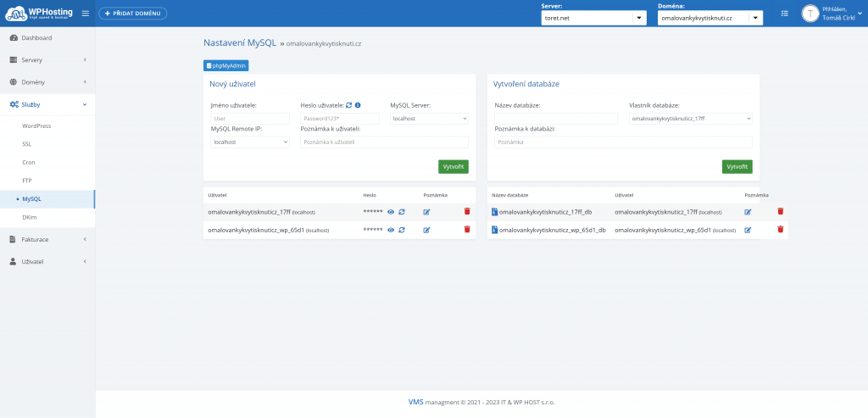Open MySQL Remote IP dropdown

pyautogui.click(x=250, y=142)
